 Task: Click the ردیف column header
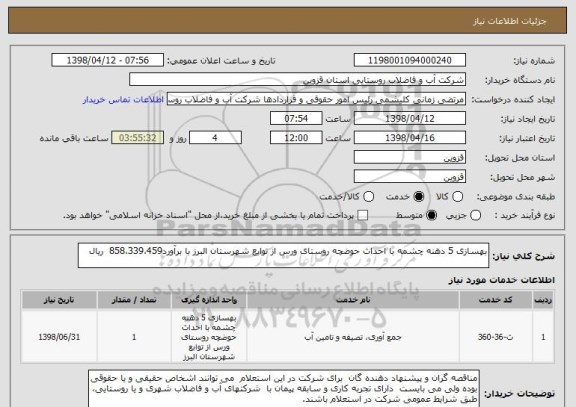[x=543, y=300]
